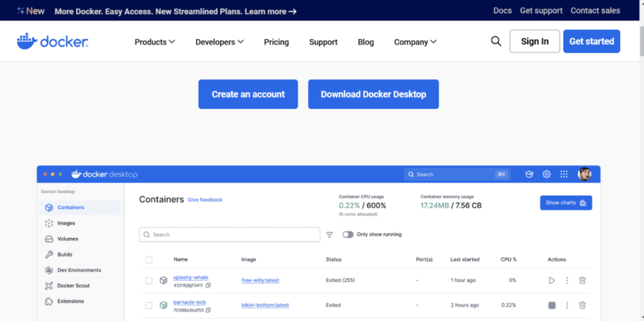Expand the Developers dropdown menu
This screenshot has height=321, width=644.
(x=219, y=42)
